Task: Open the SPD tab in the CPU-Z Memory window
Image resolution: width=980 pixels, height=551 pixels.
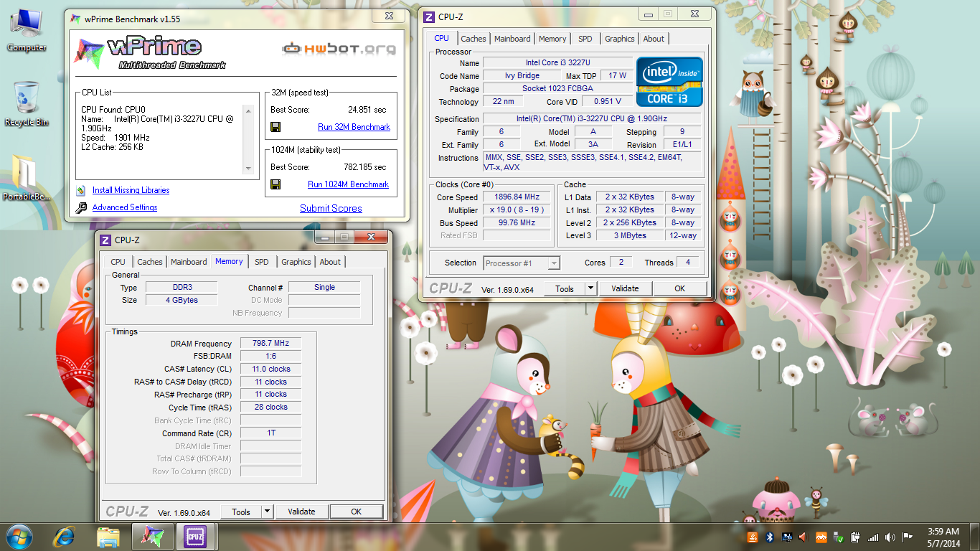Action: (x=262, y=262)
